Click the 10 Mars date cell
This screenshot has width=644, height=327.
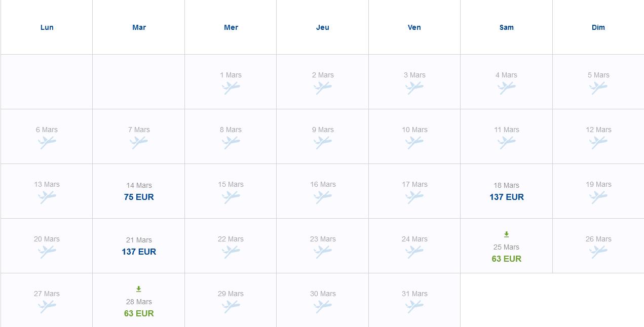[414, 137]
